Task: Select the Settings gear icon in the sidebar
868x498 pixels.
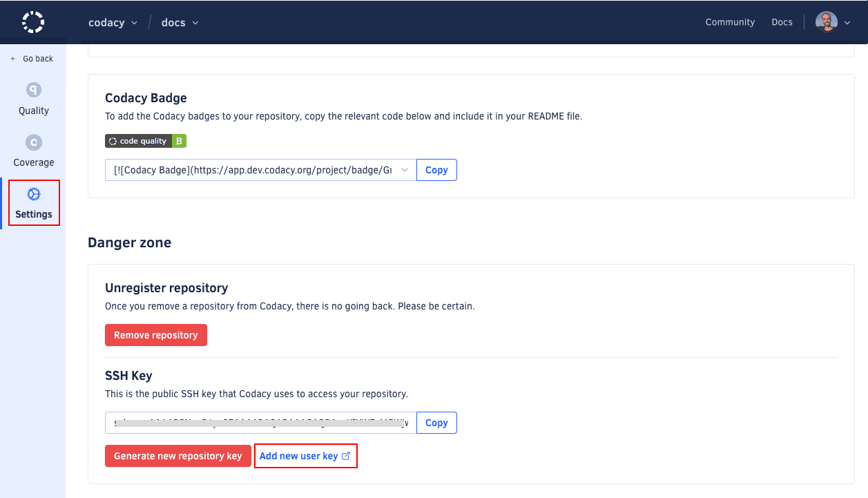Action: (x=33, y=195)
